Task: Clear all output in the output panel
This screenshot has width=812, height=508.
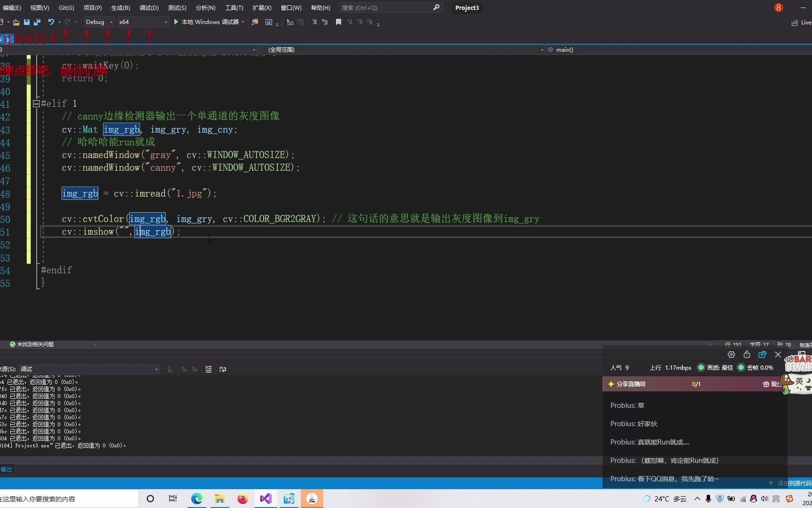Action: coord(208,369)
